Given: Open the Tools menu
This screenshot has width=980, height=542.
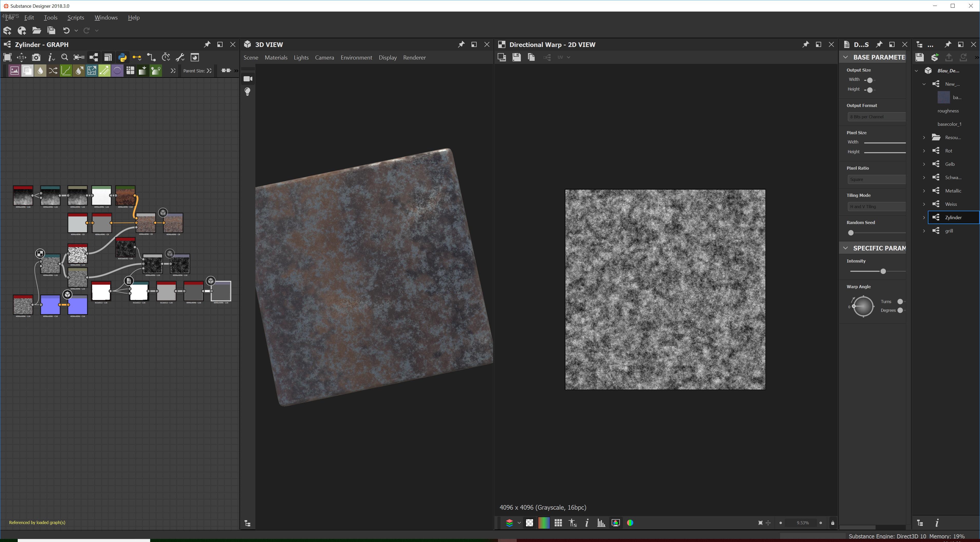Looking at the screenshot, I should [50, 17].
